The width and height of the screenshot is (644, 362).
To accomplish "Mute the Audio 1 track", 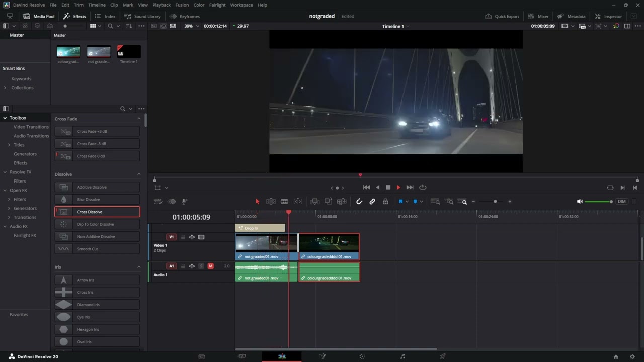I will tap(211, 266).
